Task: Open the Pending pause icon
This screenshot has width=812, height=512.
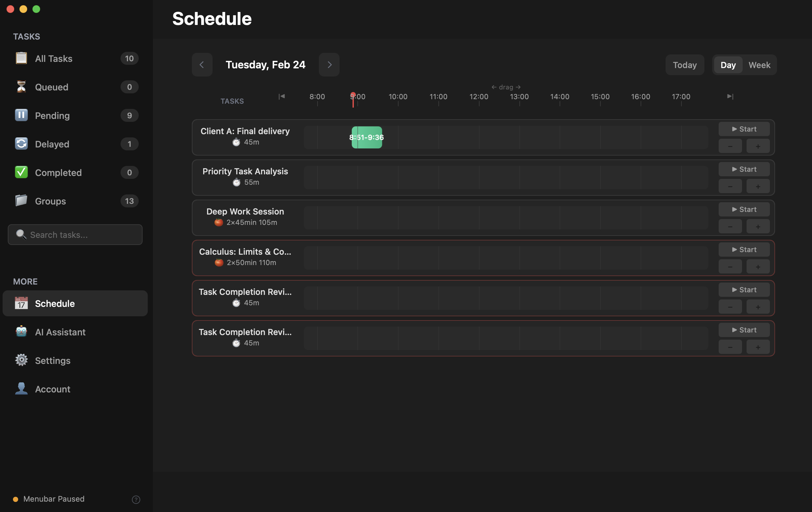Action: point(21,115)
